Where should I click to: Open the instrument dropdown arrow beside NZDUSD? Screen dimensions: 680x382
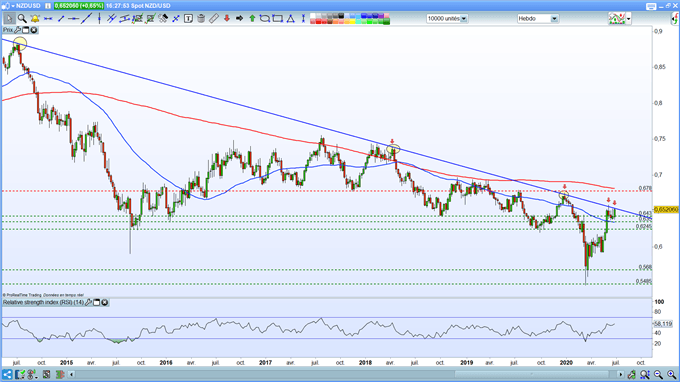click(x=13, y=6)
